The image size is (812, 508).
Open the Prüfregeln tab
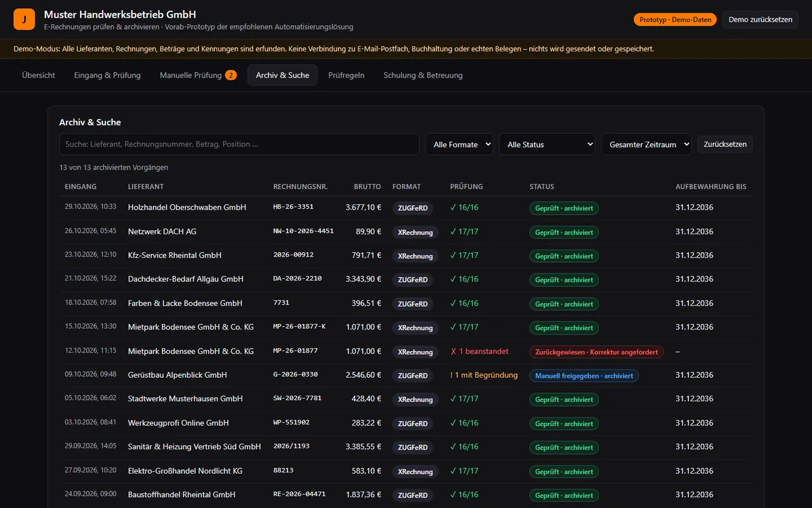(346, 75)
